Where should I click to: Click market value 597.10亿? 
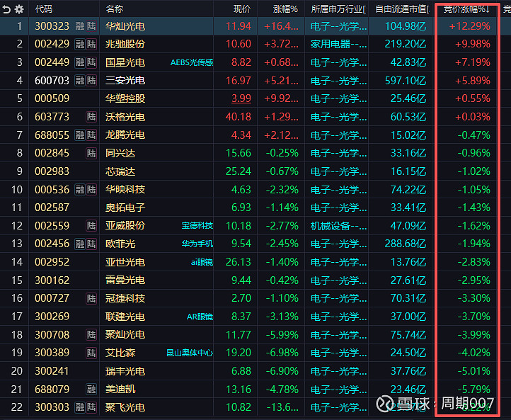pos(406,80)
